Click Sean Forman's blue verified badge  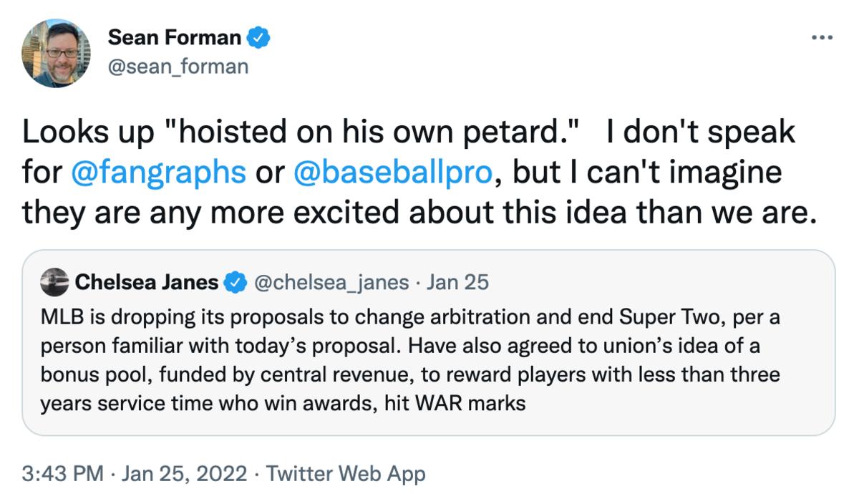pyautogui.click(x=258, y=39)
